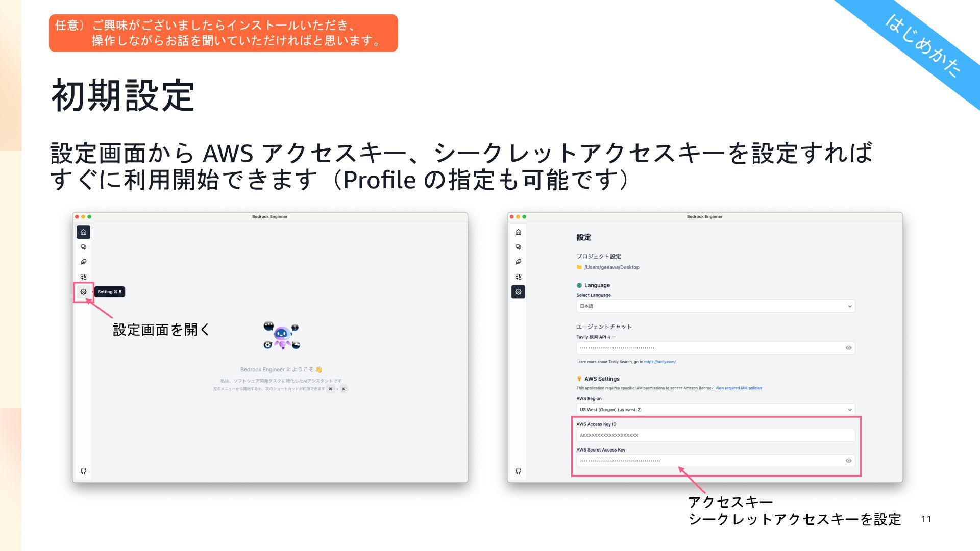Open the chat bubbles icon in the welcome window
980x551 pixels.
click(83, 247)
